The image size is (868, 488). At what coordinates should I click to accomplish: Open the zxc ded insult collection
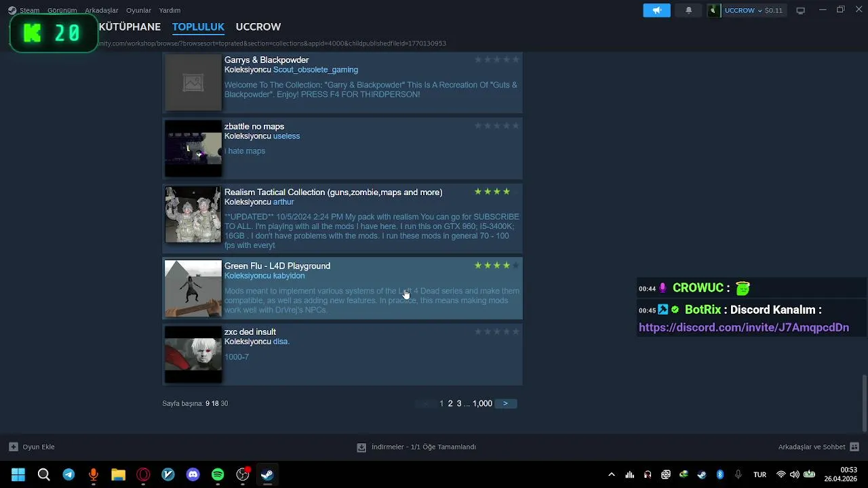coord(250,331)
